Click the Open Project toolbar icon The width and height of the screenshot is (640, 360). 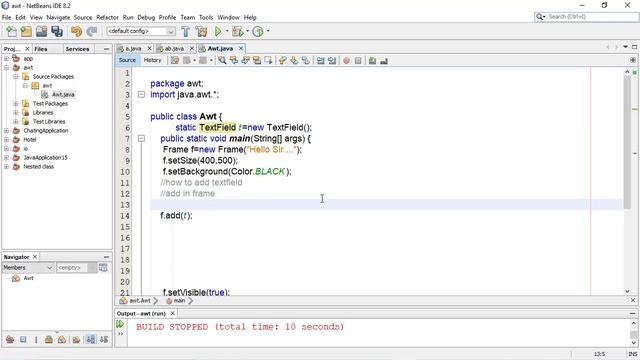(x=41, y=31)
